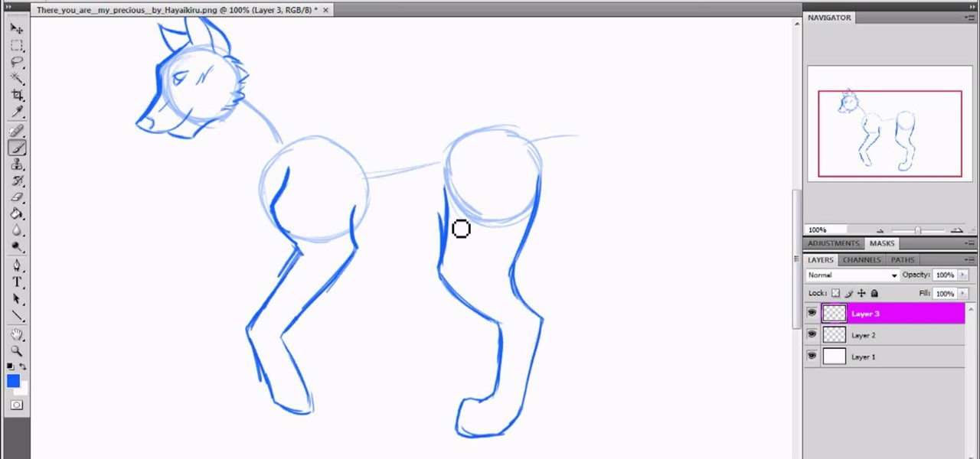
Task: Click the blue foreground color swatch
Action: (13, 381)
